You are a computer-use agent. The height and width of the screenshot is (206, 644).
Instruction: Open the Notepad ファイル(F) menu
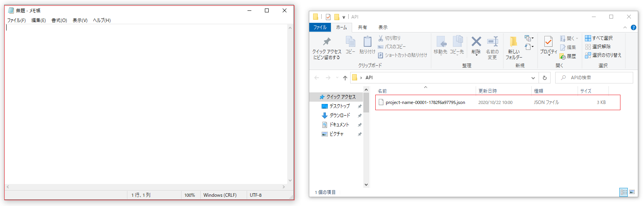pos(17,20)
